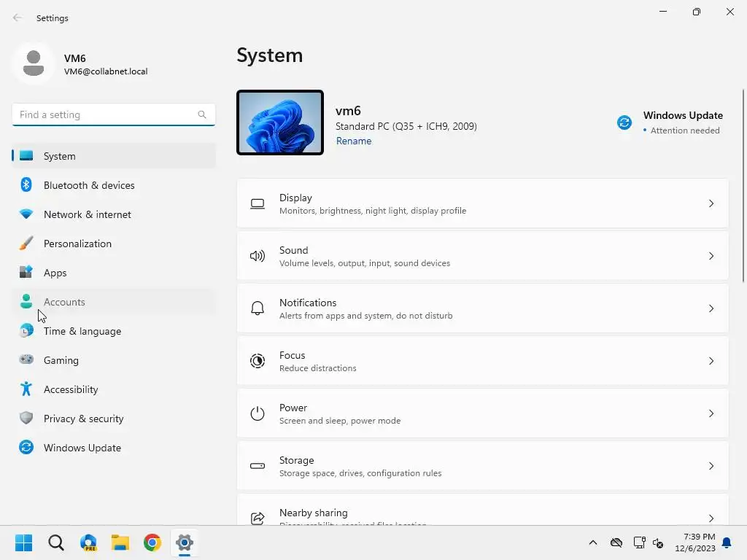Click the Nearby sharing icon

258,518
